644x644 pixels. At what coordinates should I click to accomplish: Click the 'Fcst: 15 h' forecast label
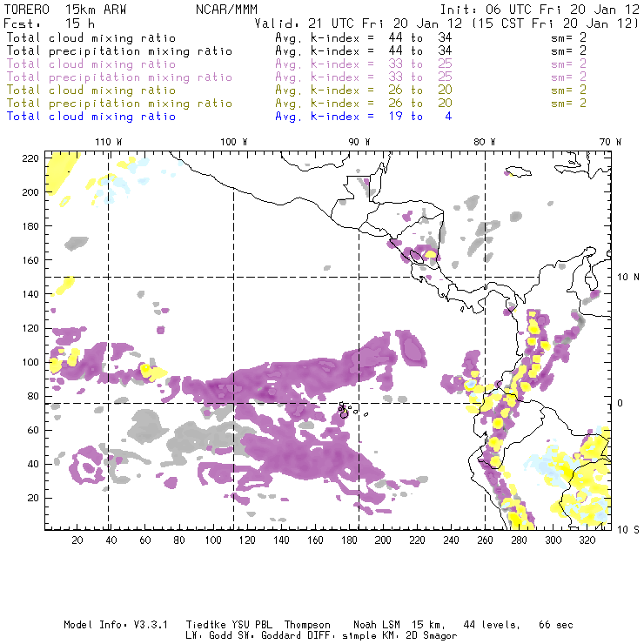(49, 23)
